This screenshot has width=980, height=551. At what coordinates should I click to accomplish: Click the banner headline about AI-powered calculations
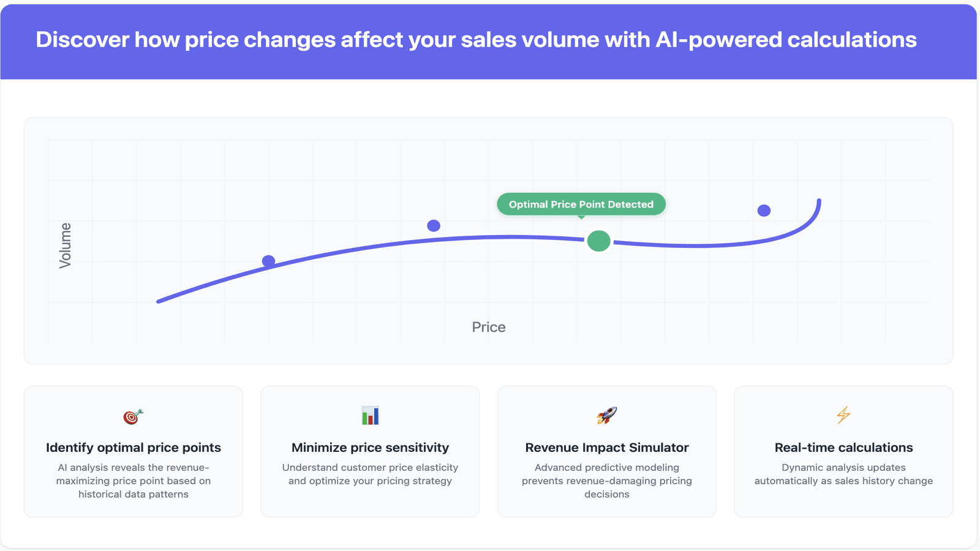pos(476,40)
